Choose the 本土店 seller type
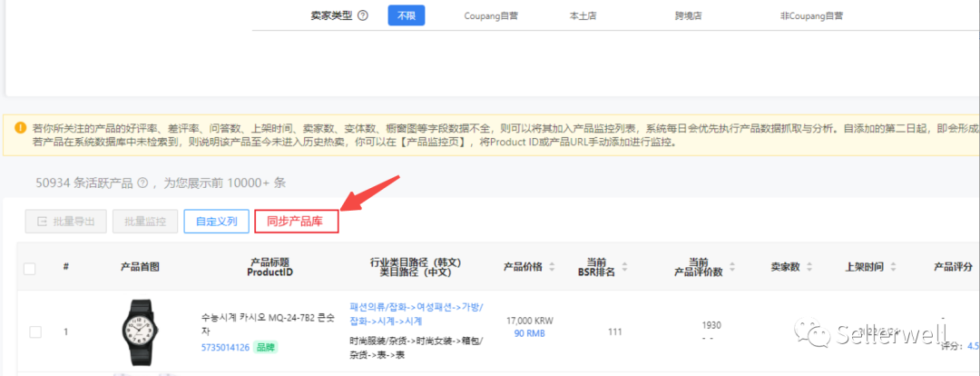This screenshot has height=376, width=980. (583, 15)
